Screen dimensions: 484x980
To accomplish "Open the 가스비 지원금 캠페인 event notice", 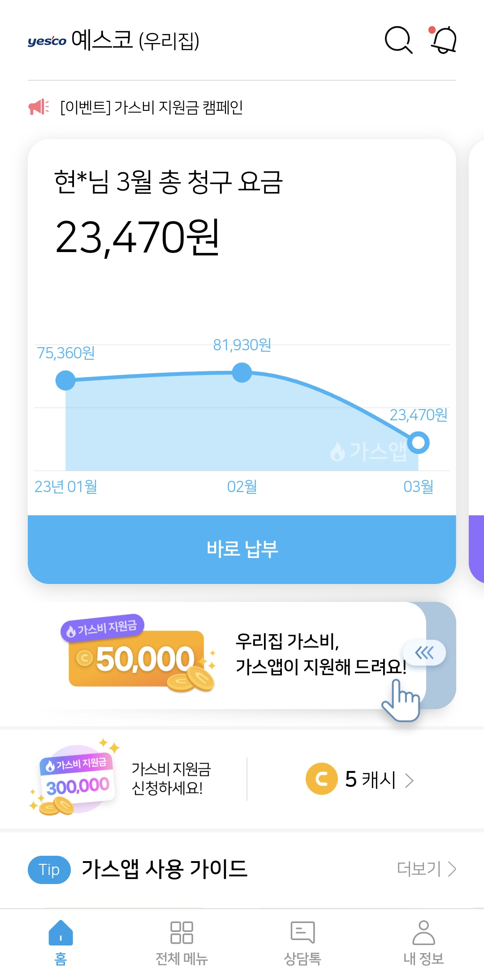I will (x=151, y=107).
